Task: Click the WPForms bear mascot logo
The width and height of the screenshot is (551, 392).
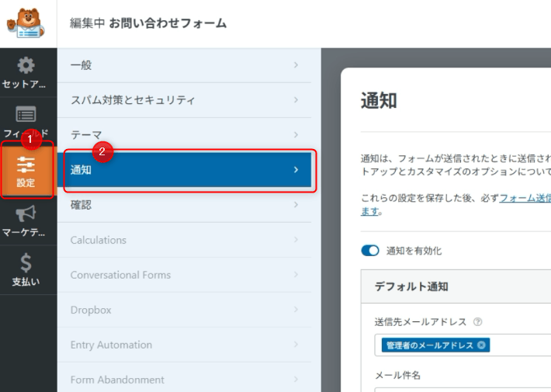Action: 26,23
